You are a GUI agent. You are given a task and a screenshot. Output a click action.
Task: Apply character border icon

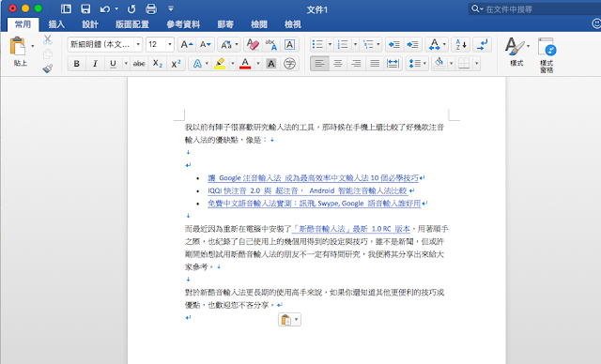[x=290, y=45]
